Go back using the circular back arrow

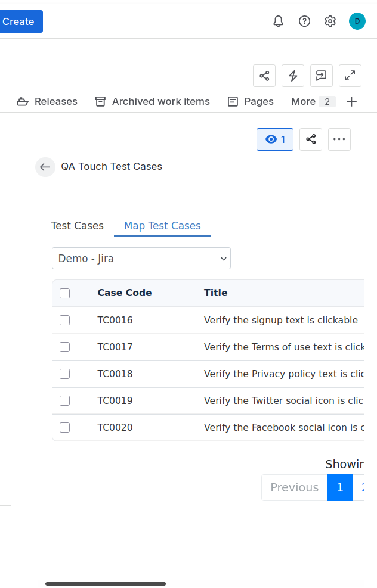(45, 167)
